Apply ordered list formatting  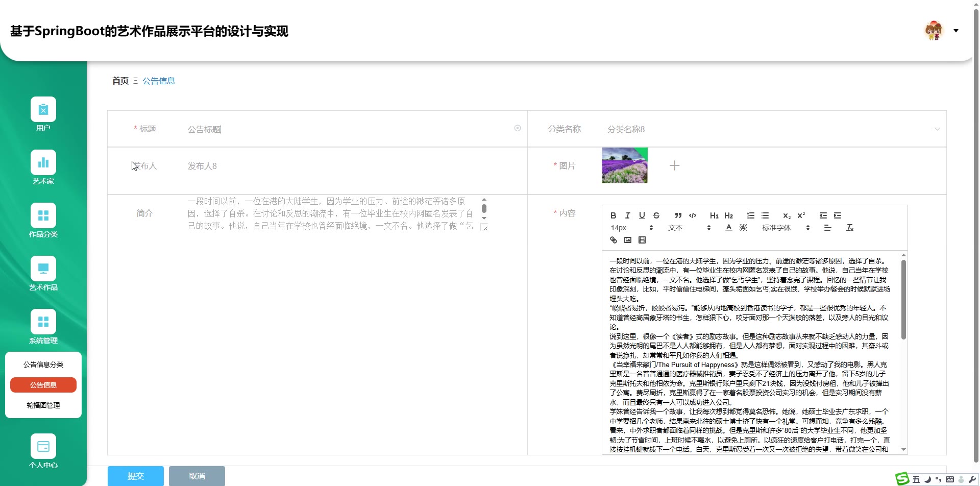tap(751, 215)
